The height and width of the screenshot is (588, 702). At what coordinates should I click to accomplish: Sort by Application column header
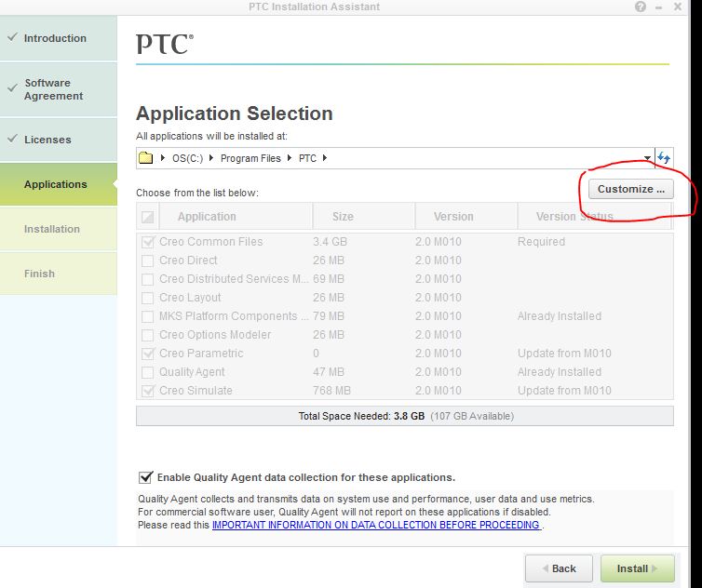(236, 217)
